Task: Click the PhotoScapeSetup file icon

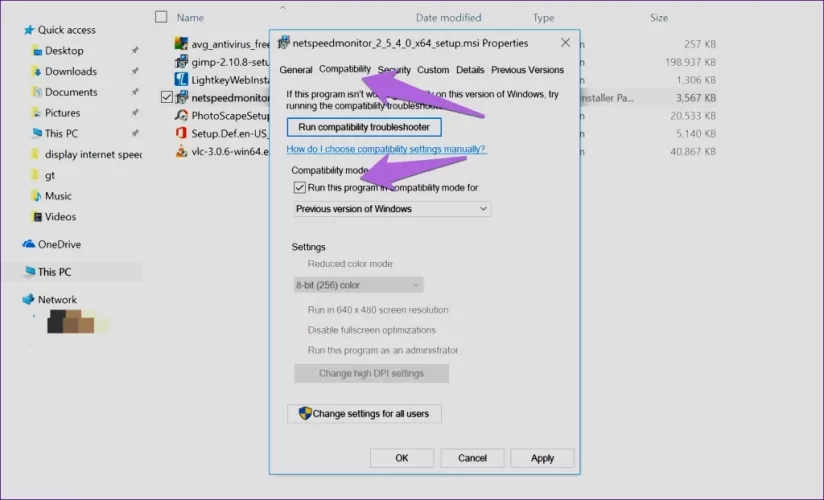Action: click(182, 115)
